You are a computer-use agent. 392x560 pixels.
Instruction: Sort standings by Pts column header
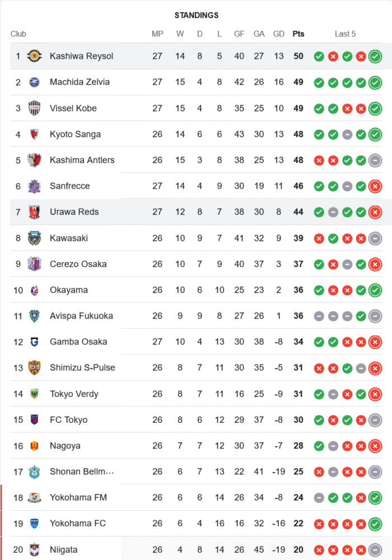pyautogui.click(x=298, y=34)
